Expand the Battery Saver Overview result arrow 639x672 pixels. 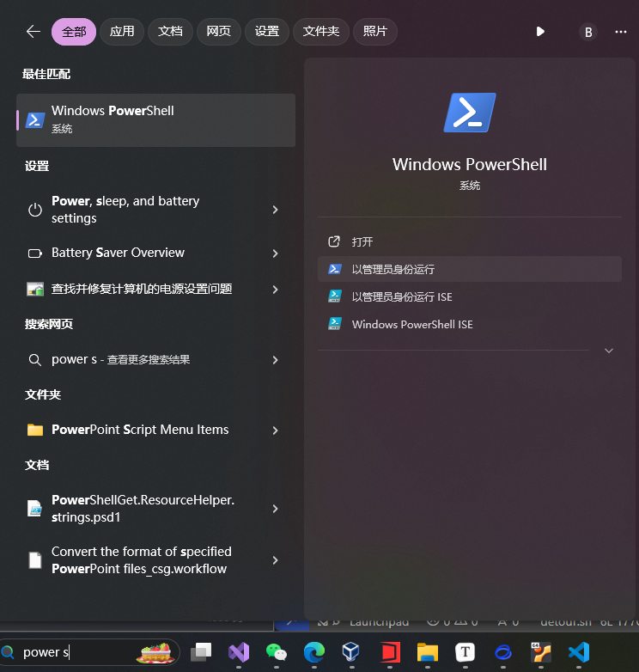[275, 254]
